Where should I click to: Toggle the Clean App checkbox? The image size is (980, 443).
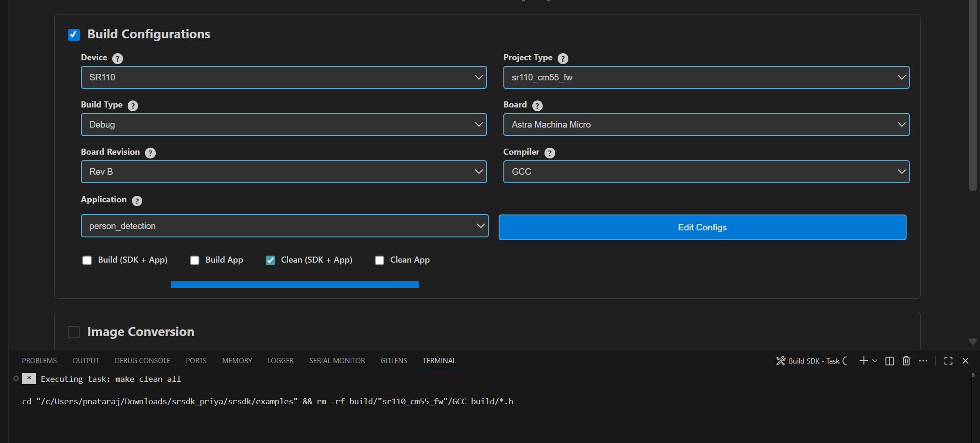379,260
